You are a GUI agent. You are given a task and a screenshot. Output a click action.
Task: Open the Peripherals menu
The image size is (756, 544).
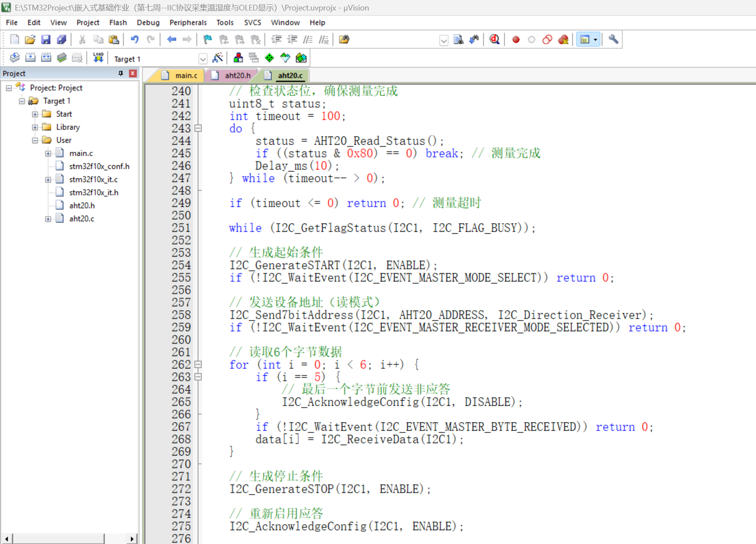(x=188, y=23)
